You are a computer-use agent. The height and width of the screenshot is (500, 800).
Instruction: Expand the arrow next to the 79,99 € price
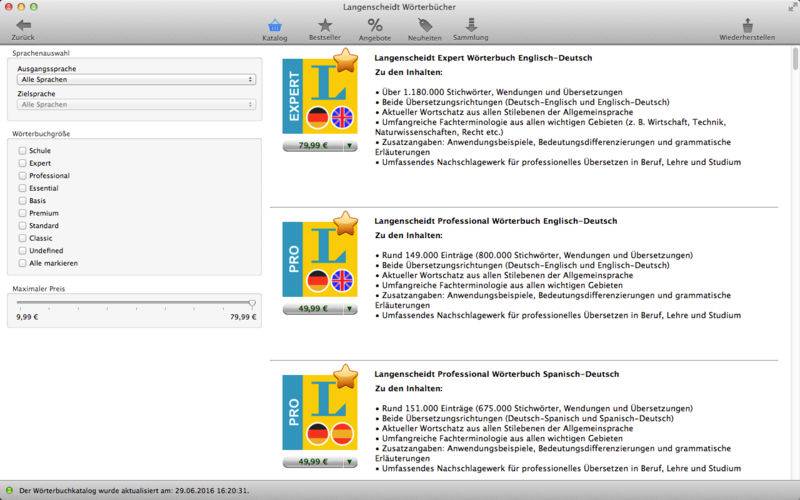(349, 146)
